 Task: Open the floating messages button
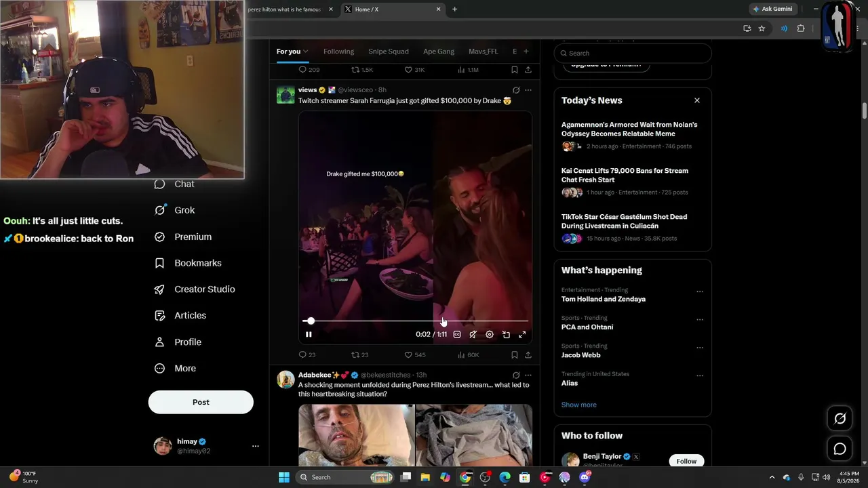tap(840, 449)
